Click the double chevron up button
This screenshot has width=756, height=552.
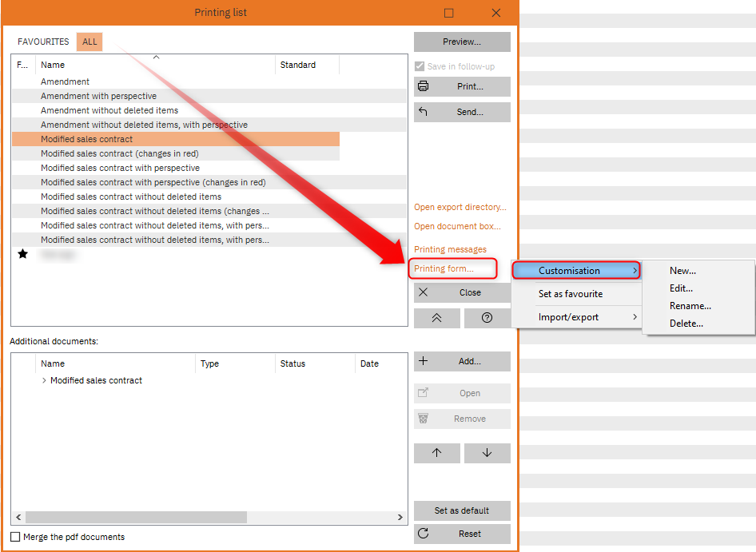tap(437, 318)
